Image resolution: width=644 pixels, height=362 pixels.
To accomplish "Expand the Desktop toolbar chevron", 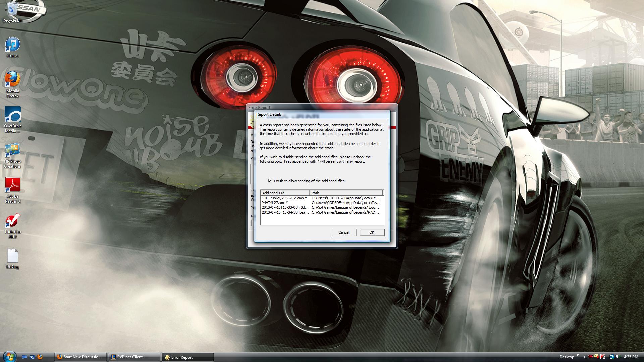I will tap(578, 355).
